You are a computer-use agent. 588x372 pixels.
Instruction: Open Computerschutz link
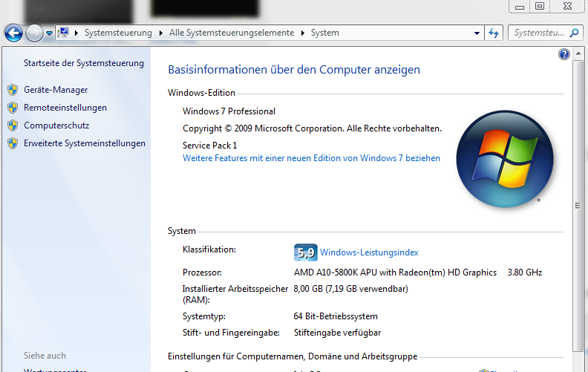(56, 125)
